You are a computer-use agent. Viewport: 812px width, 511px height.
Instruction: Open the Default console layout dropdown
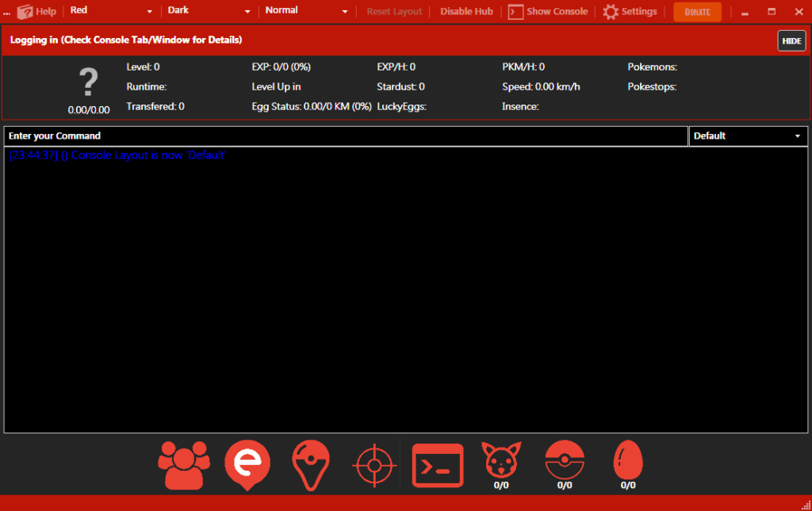(747, 136)
